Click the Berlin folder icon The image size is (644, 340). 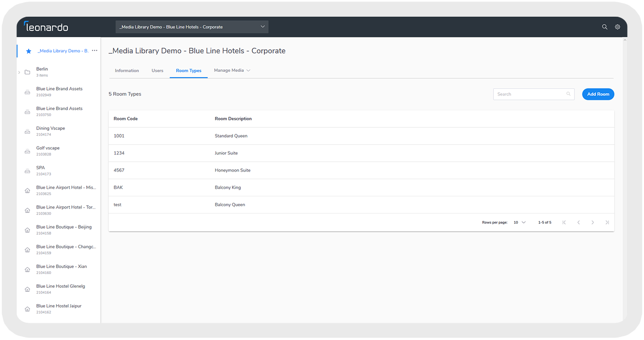(x=28, y=72)
